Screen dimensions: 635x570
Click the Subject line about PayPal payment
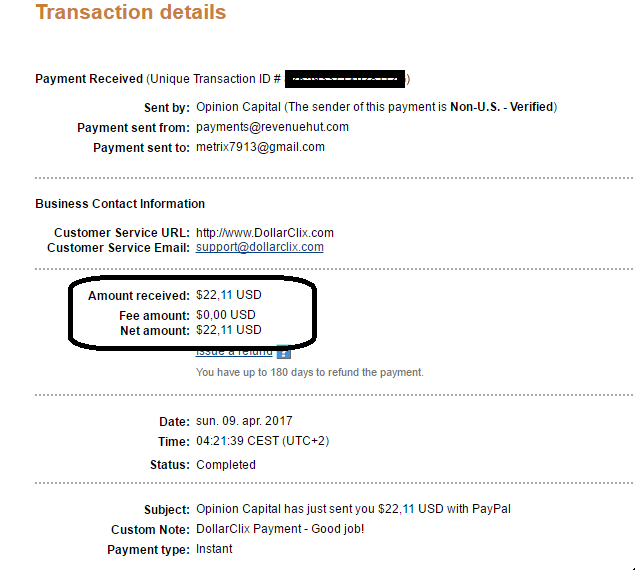pyautogui.click(x=354, y=509)
